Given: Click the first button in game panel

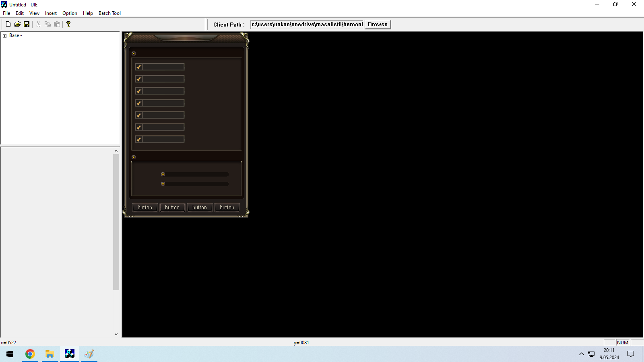Looking at the screenshot, I should pos(145,208).
